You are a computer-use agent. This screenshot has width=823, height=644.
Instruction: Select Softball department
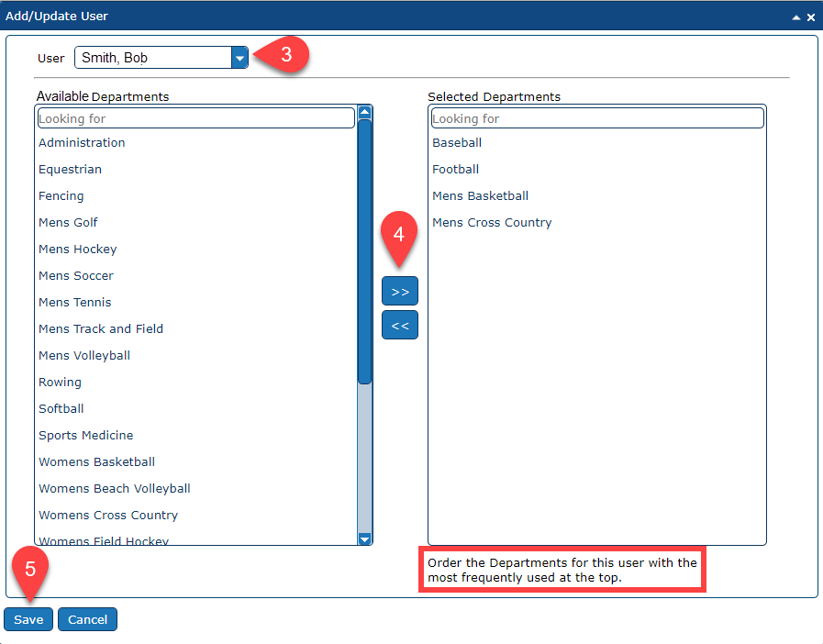click(x=61, y=409)
